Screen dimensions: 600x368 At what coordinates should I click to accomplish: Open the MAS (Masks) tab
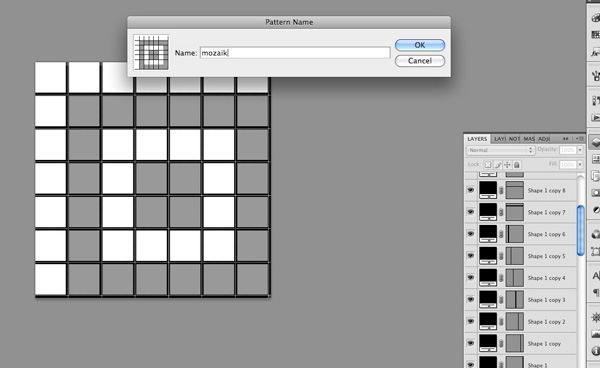(x=529, y=139)
